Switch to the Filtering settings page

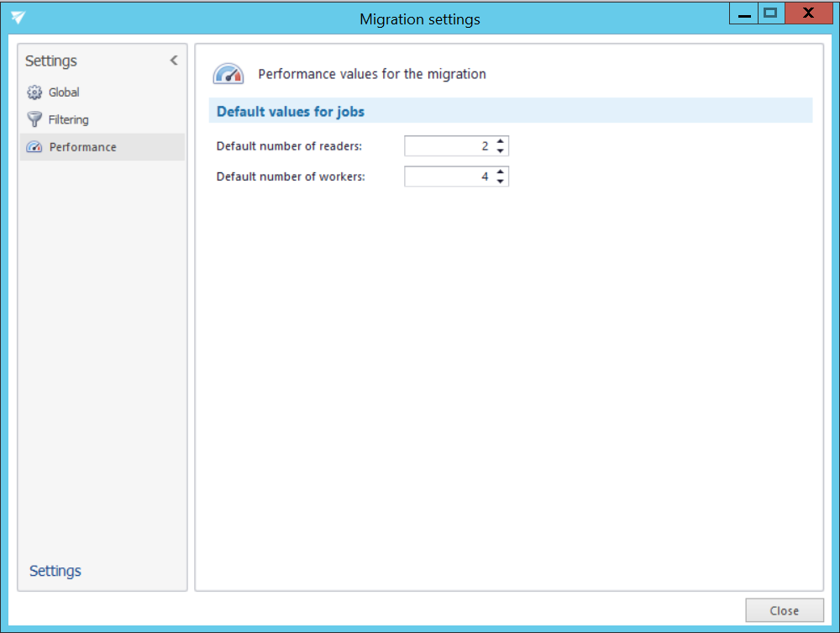(x=68, y=119)
